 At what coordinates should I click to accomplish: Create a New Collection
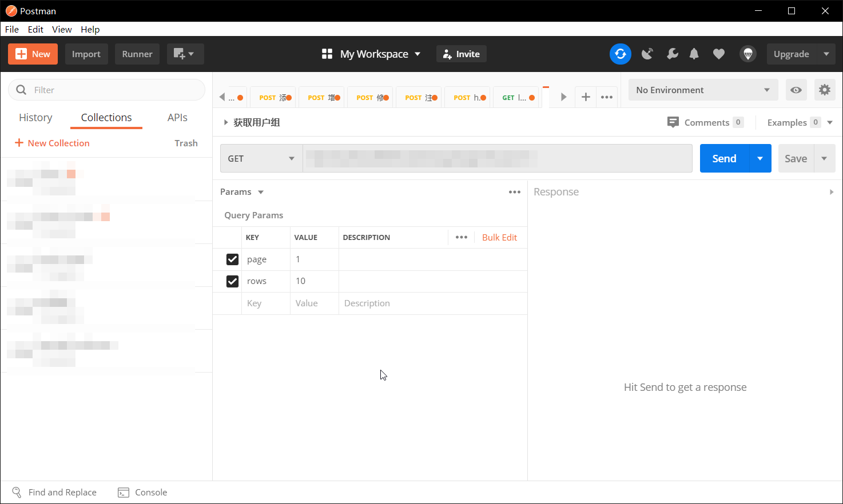[52, 143]
